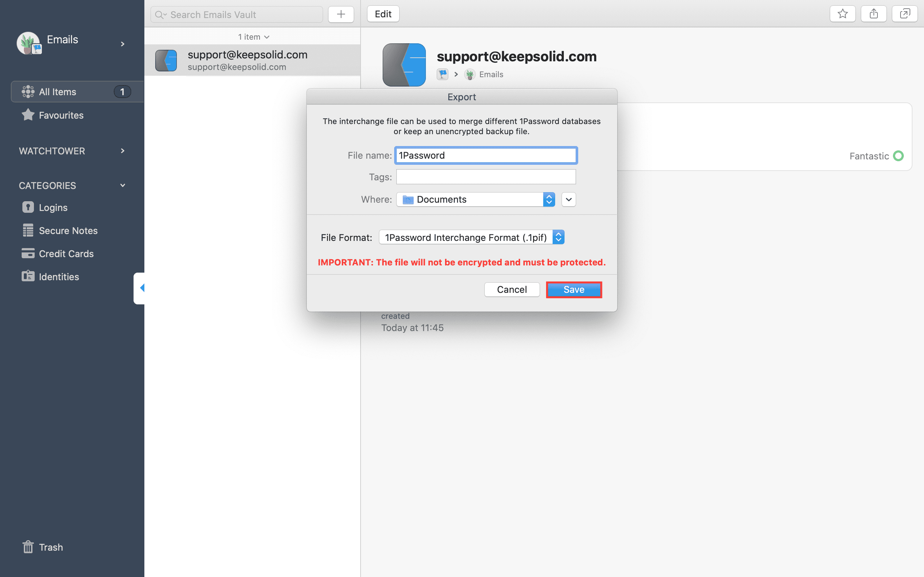Open the Trash in sidebar
The image size is (924, 577).
[x=42, y=547]
